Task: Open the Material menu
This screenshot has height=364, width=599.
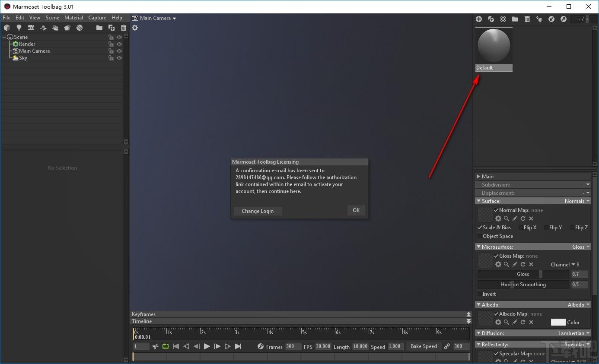Action: coord(73,18)
